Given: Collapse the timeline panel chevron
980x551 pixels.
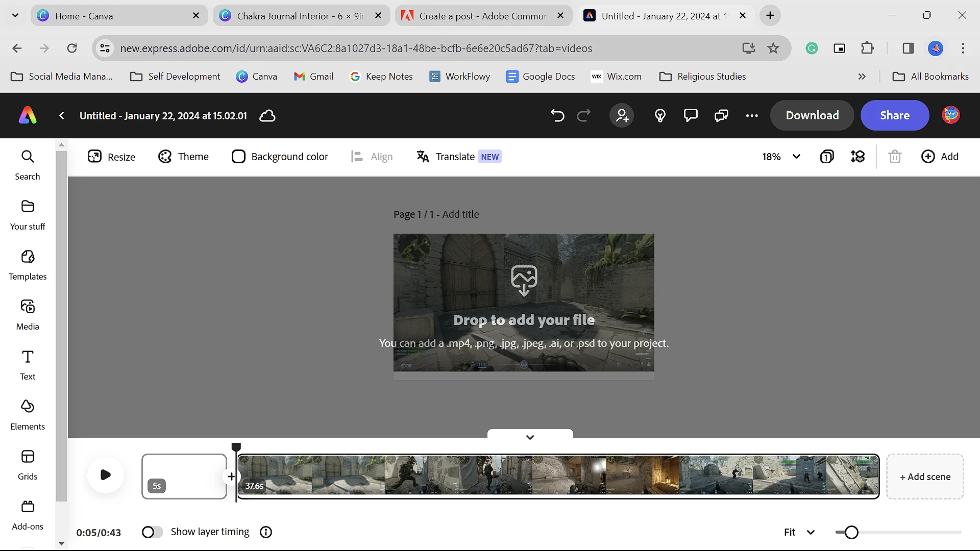Looking at the screenshot, I should pyautogui.click(x=530, y=437).
